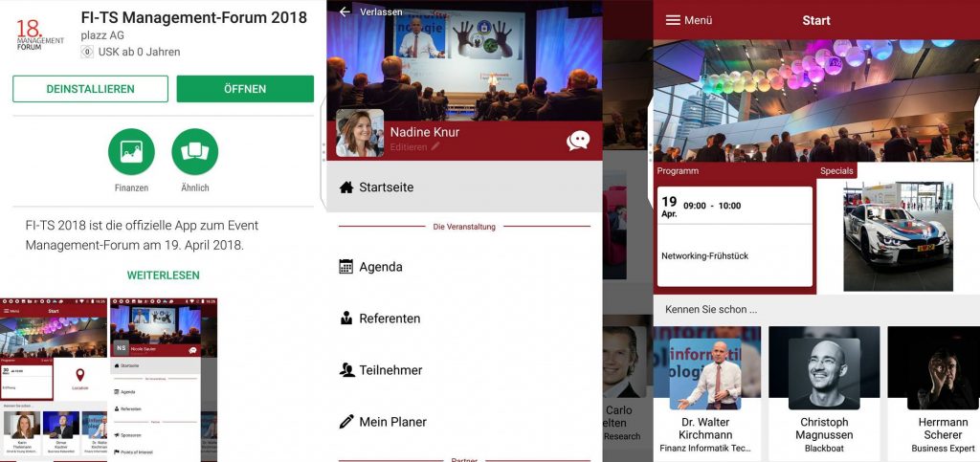The image size is (980, 462).
Task: Click the pencil icon next to Editieren
Action: tap(435, 146)
